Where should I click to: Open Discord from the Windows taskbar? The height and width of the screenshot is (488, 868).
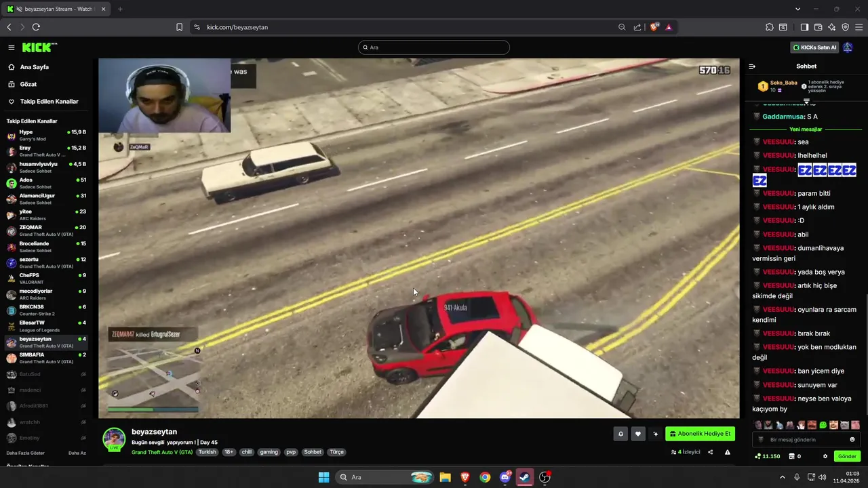click(505, 477)
